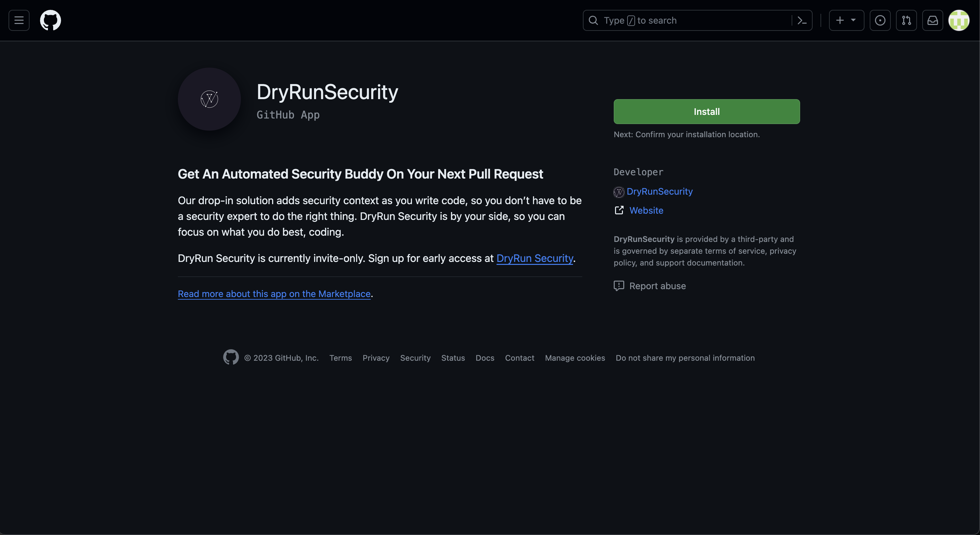Click the DryRunSecurity app logo
980x535 pixels.
pos(209,99)
